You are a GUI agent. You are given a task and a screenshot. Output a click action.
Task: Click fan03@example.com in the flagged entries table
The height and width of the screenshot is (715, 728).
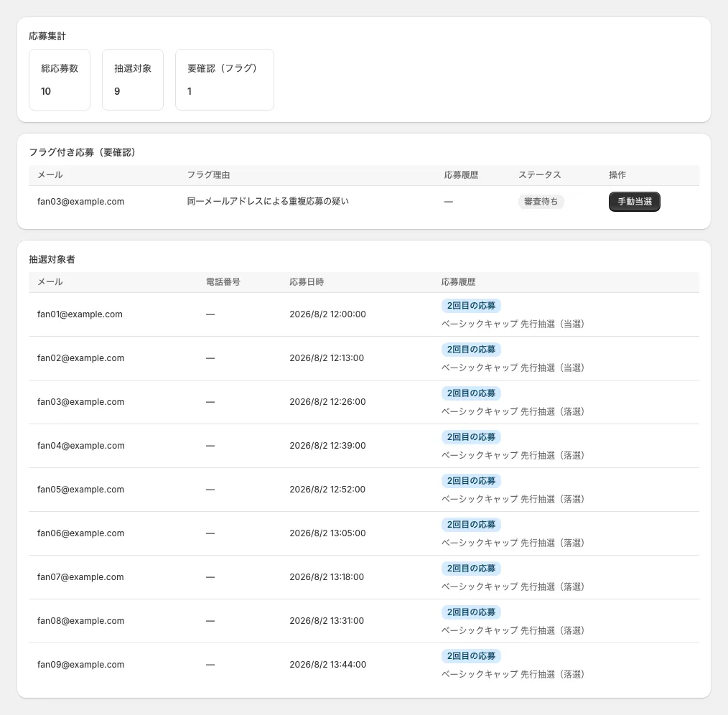pos(81,202)
